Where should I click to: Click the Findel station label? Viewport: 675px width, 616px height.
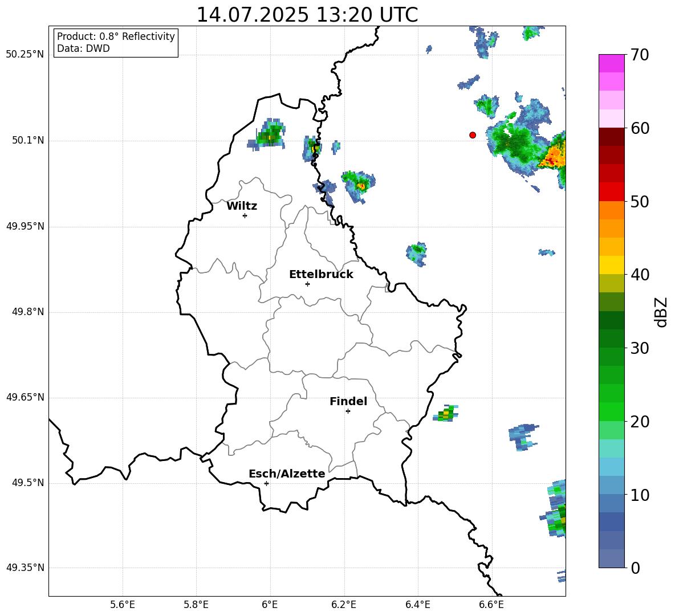click(x=348, y=401)
